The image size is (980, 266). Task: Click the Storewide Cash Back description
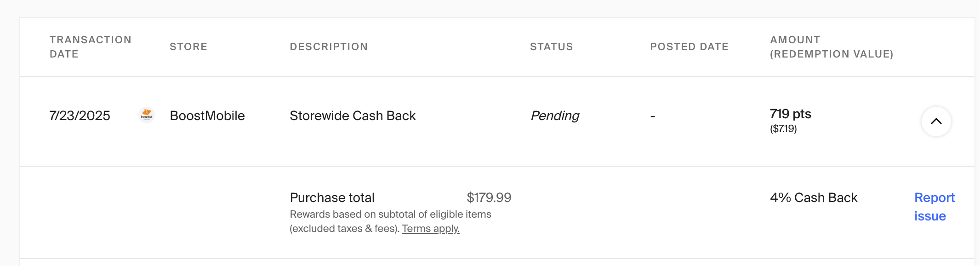pos(353,116)
